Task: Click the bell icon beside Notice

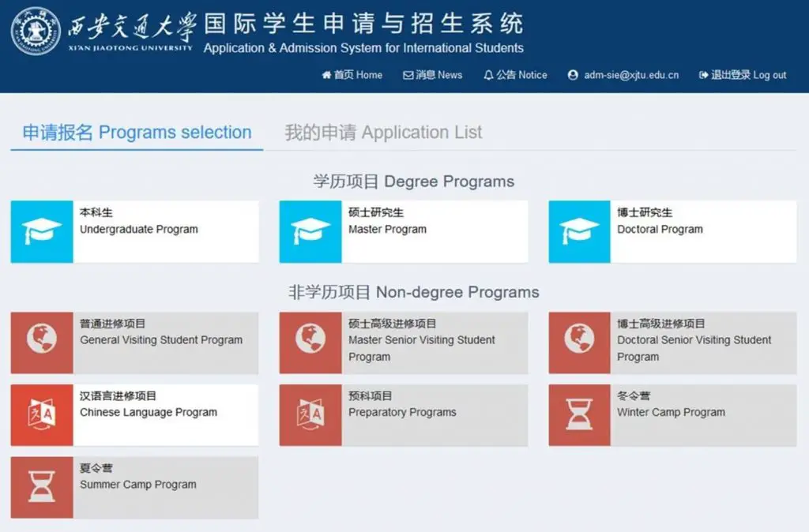Action: click(488, 75)
